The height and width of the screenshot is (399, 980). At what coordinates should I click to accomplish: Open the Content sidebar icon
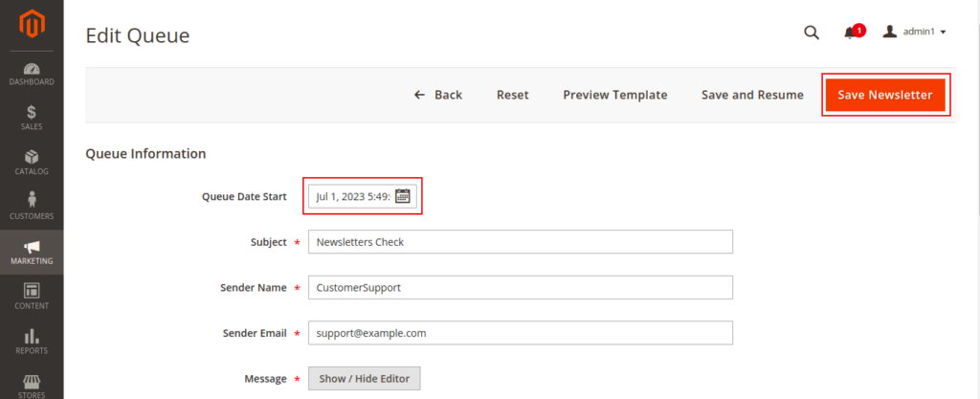coord(32,292)
